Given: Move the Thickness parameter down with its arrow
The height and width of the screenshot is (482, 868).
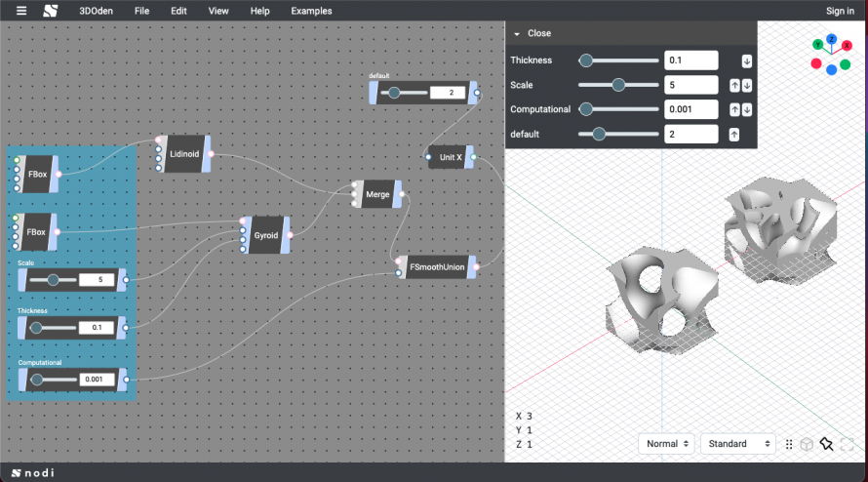Looking at the screenshot, I should [747, 60].
